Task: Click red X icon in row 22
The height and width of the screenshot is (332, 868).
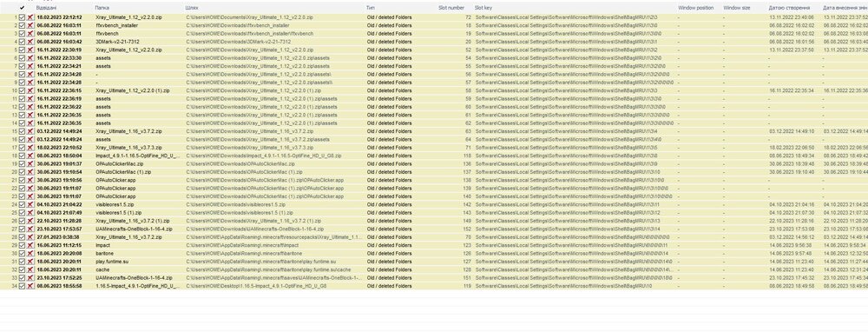Action: [x=31, y=189]
